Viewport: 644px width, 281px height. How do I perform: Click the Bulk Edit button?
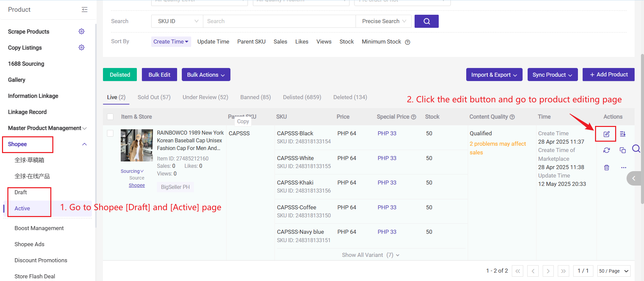click(x=159, y=75)
